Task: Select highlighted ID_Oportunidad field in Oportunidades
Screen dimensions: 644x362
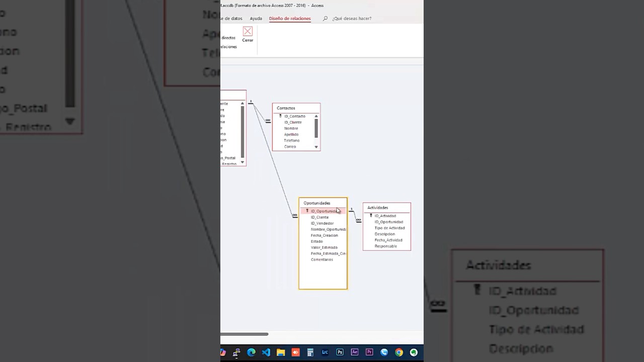Action: click(323, 211)
